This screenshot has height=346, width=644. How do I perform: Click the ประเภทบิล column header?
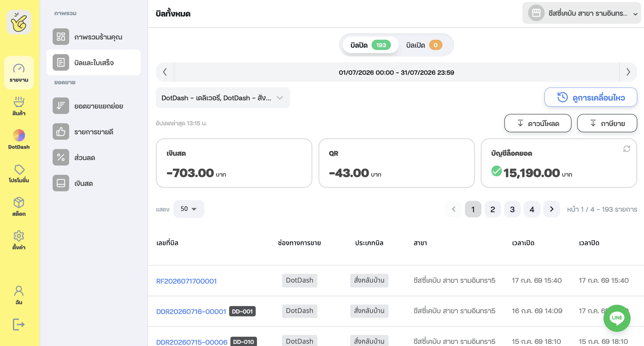369,243
